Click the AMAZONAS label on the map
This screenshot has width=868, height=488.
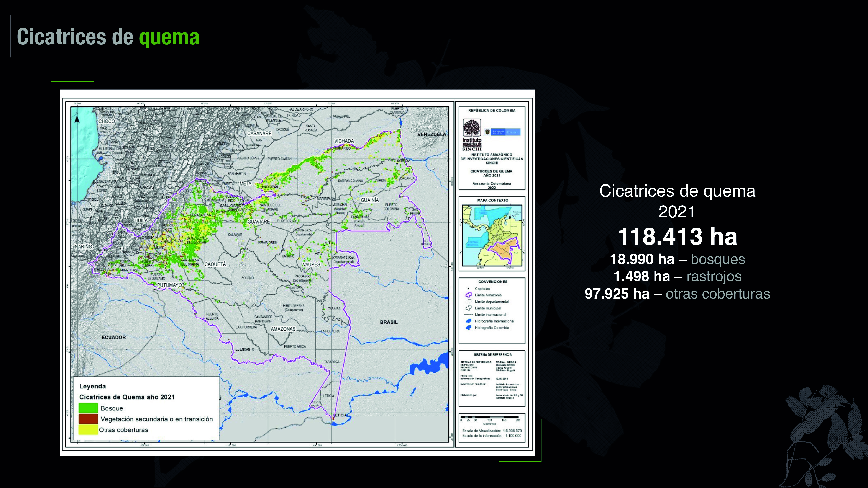click(x=283, y=329)
